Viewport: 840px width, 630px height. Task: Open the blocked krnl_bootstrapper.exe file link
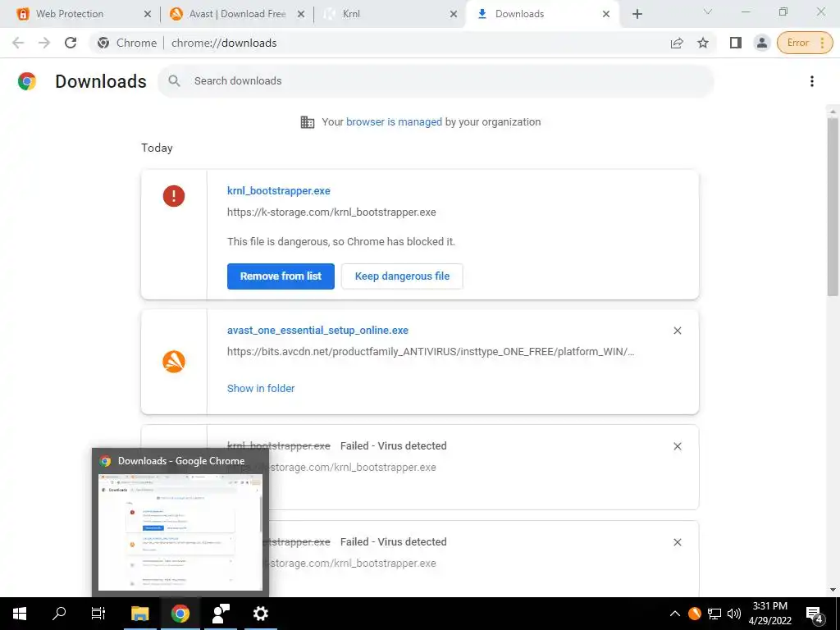[279, 190]
